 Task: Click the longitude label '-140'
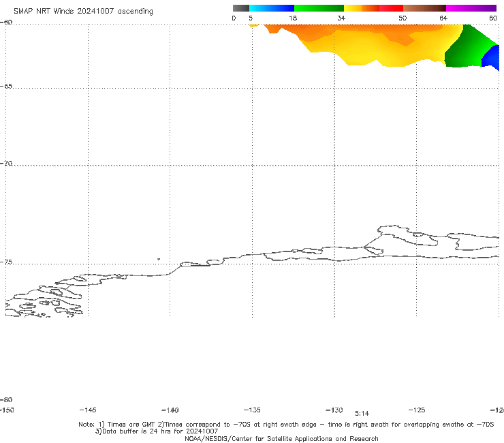tap(170, 410)
